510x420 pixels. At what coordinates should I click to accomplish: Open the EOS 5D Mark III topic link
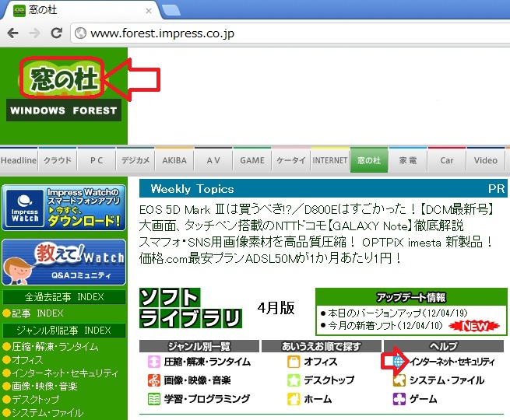pyautogui.click(x=317, y=209)
